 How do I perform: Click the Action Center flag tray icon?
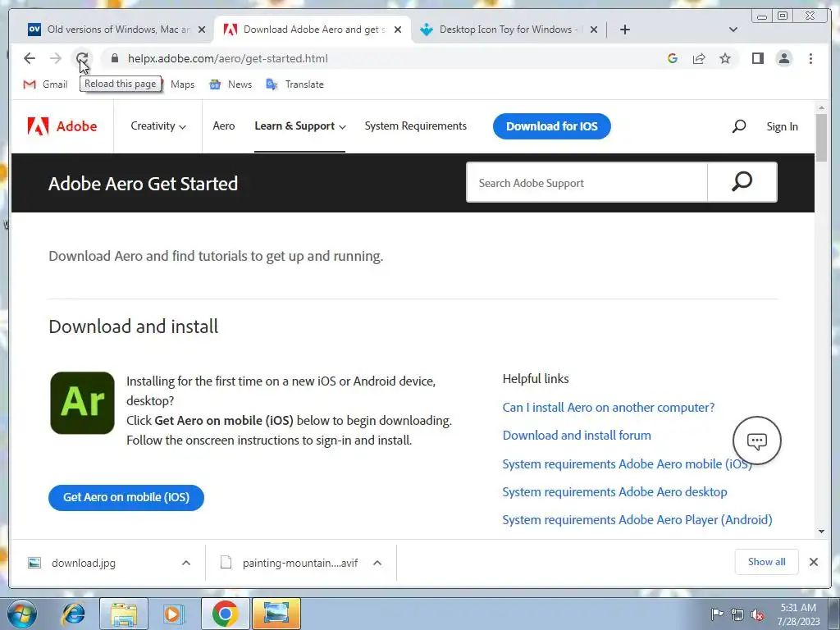[x=717, y=614]
